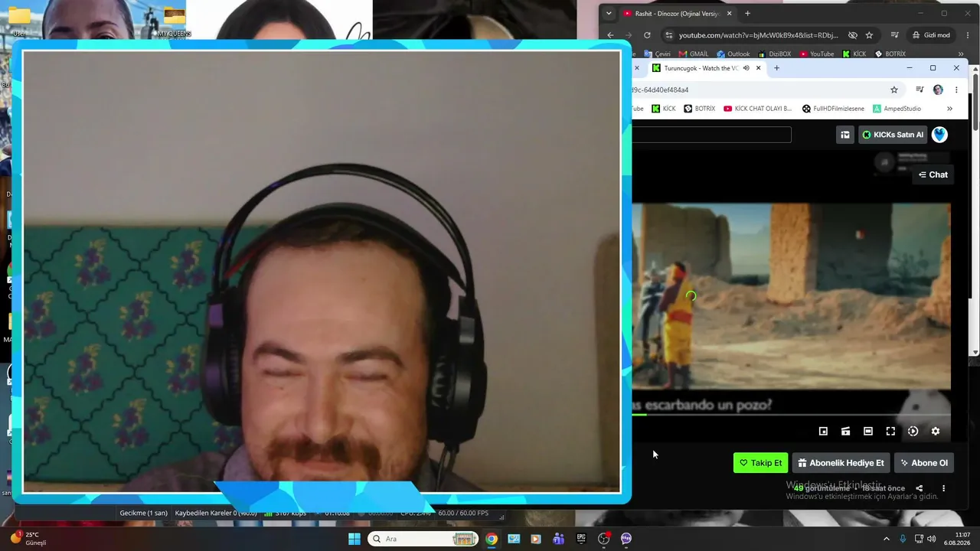Screen dimensions: 980x551
Task: Enter fullscreen on the Kick player
Action: pos(890,431)
